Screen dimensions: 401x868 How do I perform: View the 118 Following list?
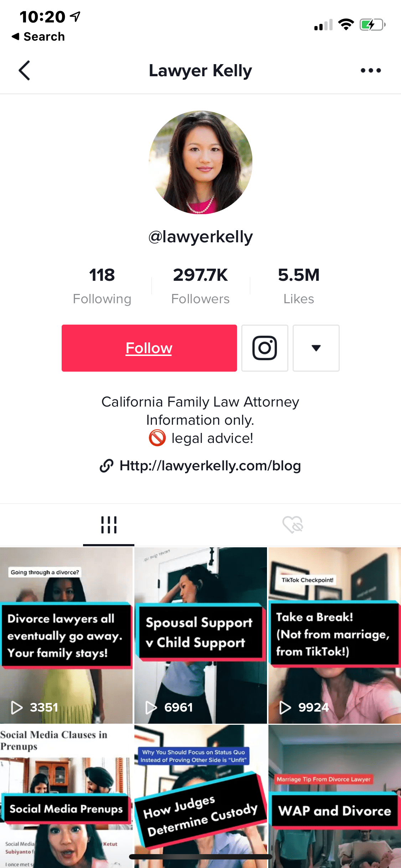102,286
